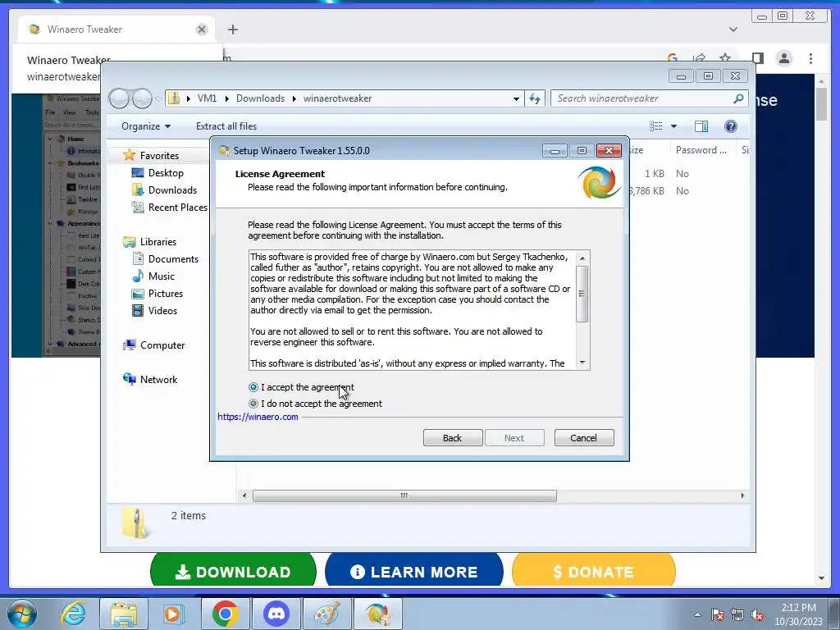Change view icon in Explorer toolbar
Image resolution: width=840 pixels, height=630 pixels.
(655, 126)
